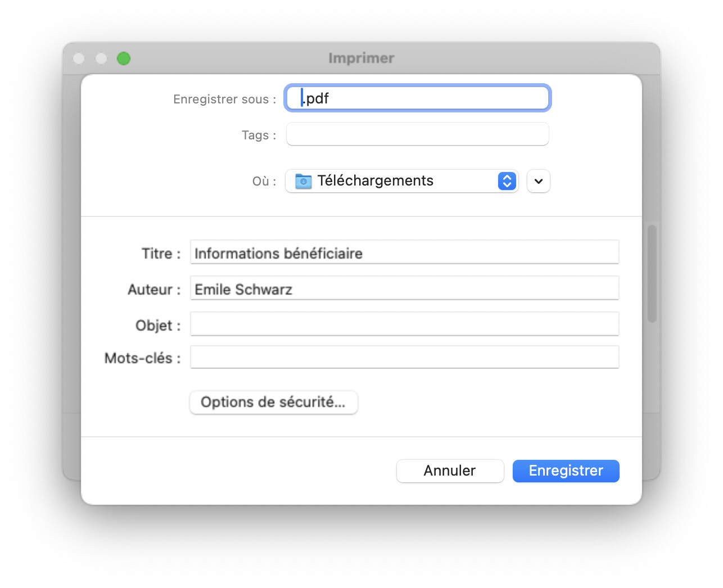Open Options de sécurité
Image resolution: width=723 pixels, height=588 pixels.
click(273, 402)
